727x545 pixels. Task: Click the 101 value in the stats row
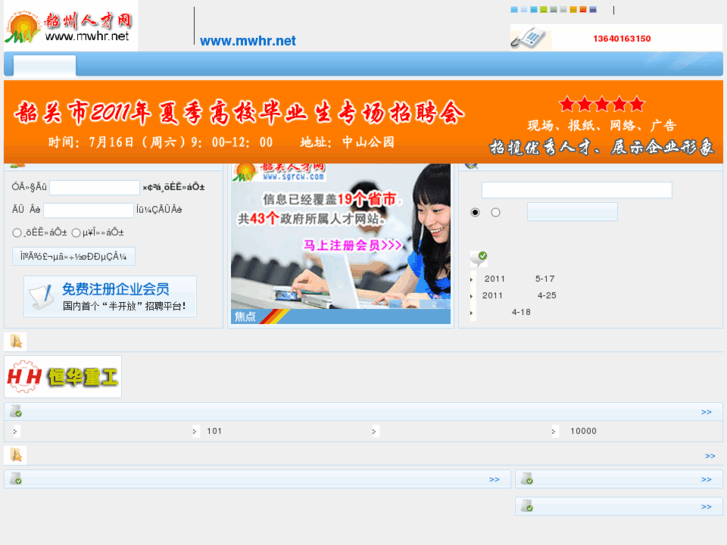click(x=214, y=431)
